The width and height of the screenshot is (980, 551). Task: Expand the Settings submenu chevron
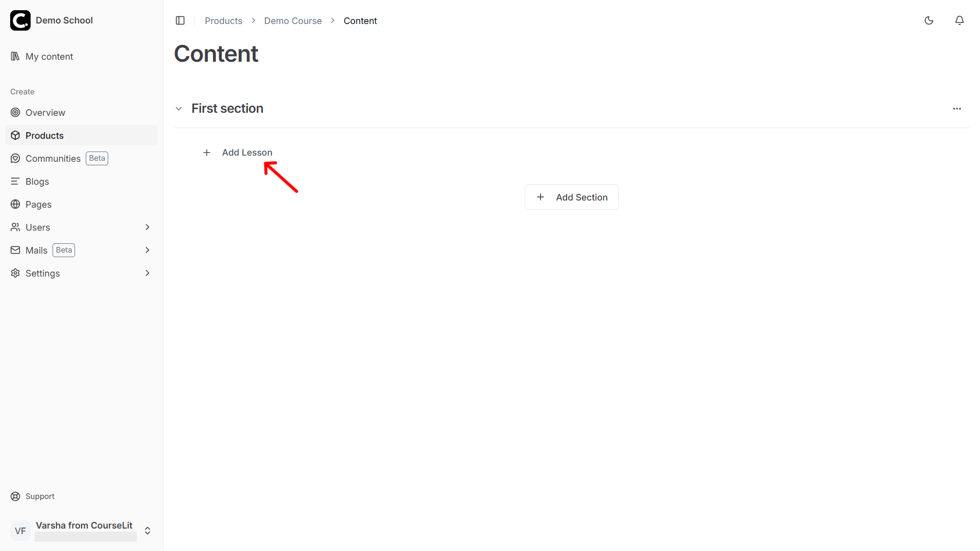148,273
